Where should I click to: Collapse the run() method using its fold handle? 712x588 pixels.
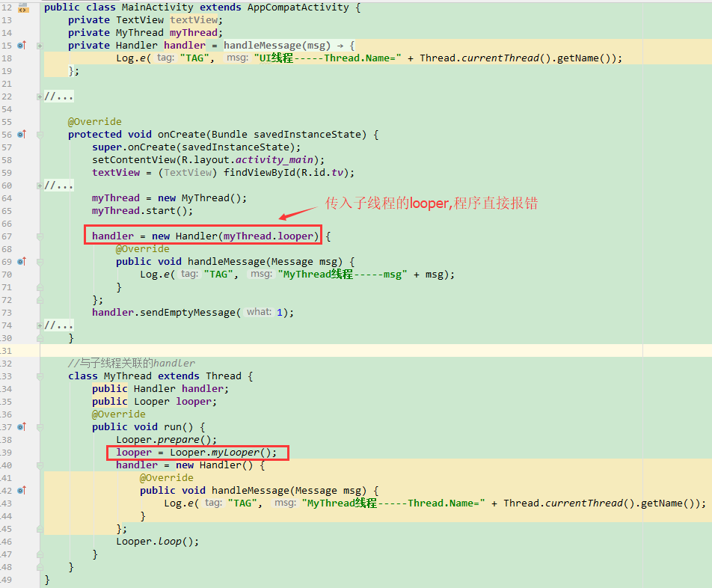coord(40,427)
